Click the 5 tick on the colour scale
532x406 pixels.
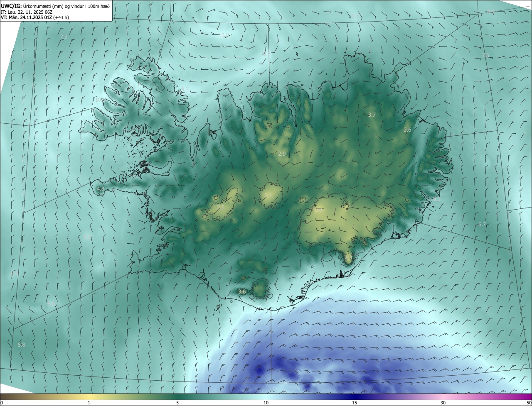point(177,403)
